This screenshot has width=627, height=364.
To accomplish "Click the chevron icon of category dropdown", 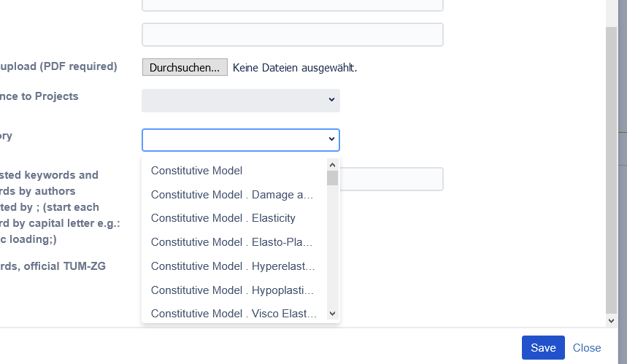I will [x=331, y=139].
